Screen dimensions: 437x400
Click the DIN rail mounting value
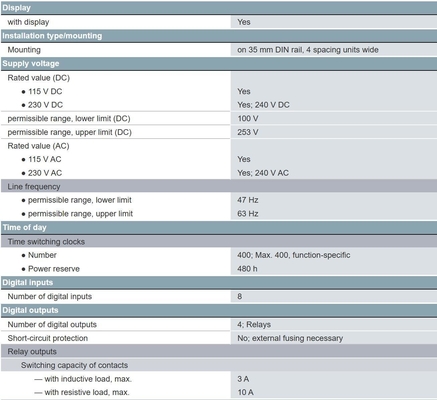point(308,50)
